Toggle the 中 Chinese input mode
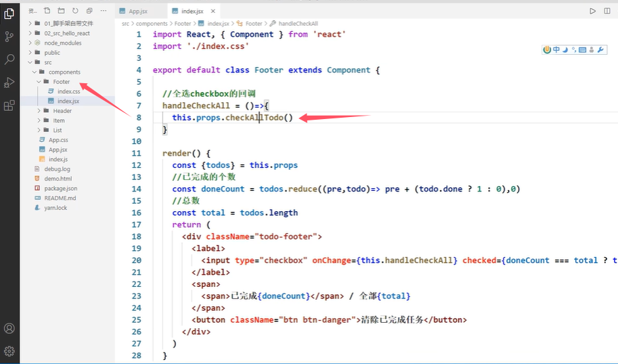 pos(556,49)
